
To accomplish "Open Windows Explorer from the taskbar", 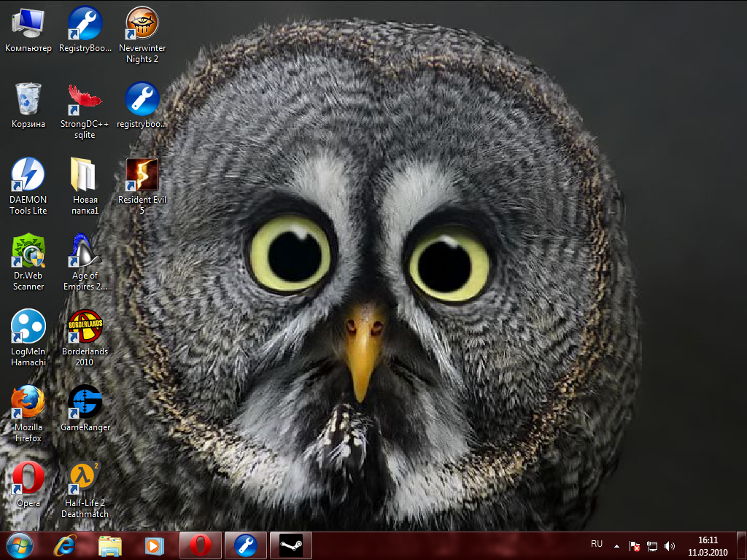I will [109, 545].
